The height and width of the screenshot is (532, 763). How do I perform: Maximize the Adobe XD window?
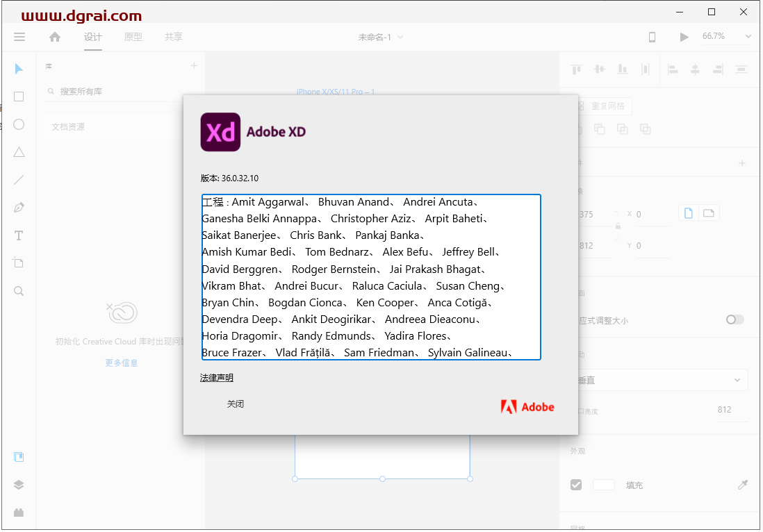[x=712, y=13]
